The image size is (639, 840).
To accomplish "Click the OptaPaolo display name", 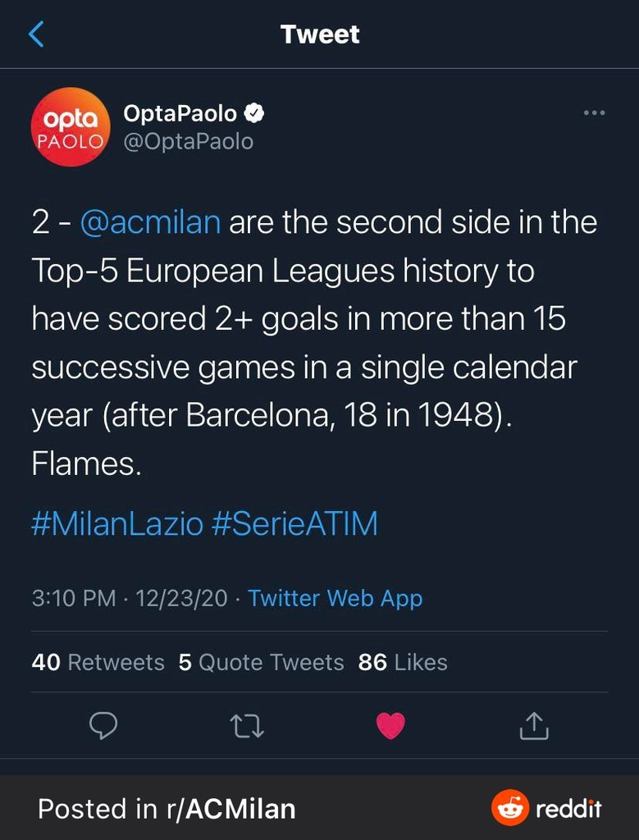I will [180, 113].
